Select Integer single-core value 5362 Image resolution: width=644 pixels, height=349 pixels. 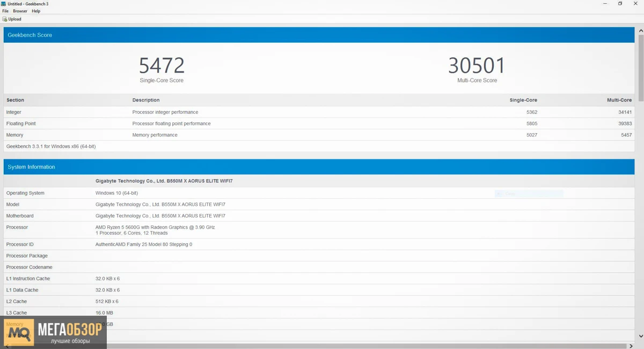pyautogui.click(x=532, y=112)
